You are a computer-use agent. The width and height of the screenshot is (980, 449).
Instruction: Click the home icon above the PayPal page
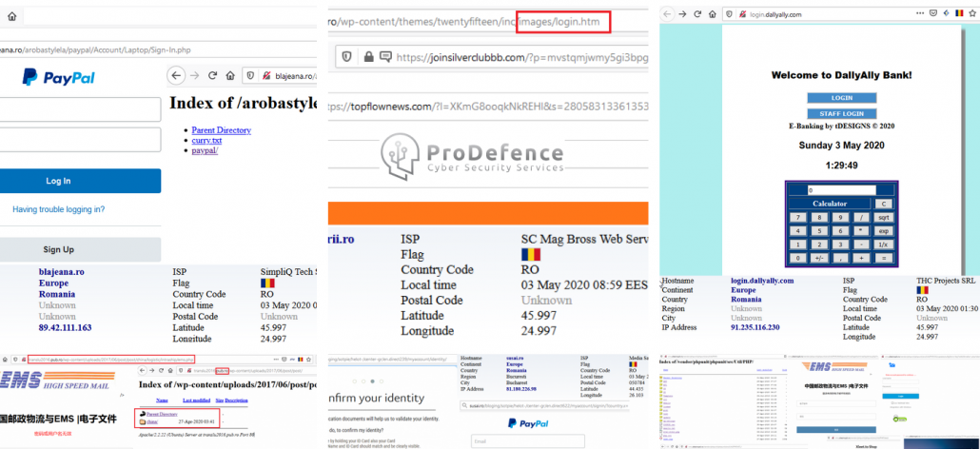point(11,16)
